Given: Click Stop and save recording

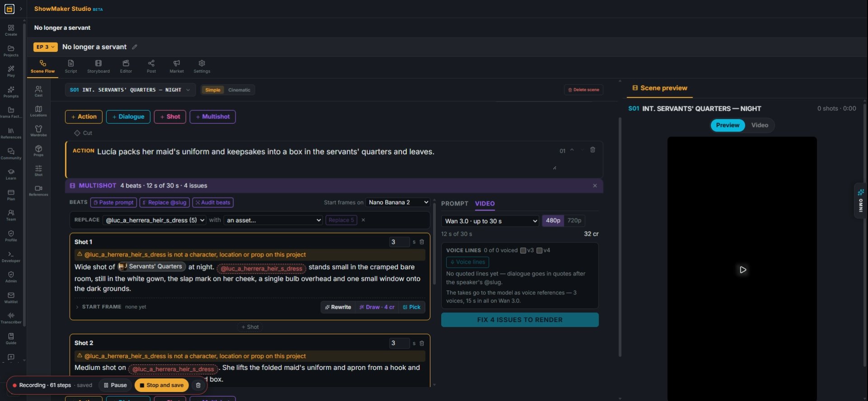Looking at the screenshot, I should point(161,385).
